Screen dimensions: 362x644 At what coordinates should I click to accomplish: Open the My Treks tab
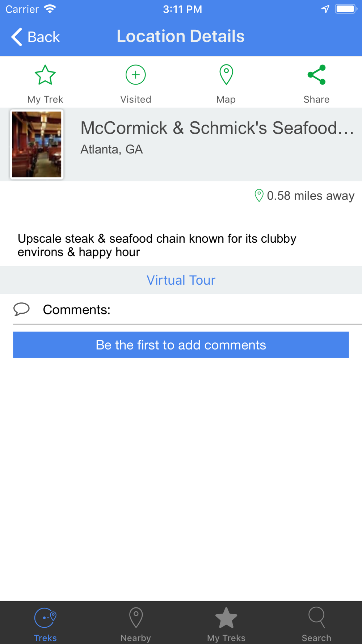pyautogui.click(x=226, y=624)
